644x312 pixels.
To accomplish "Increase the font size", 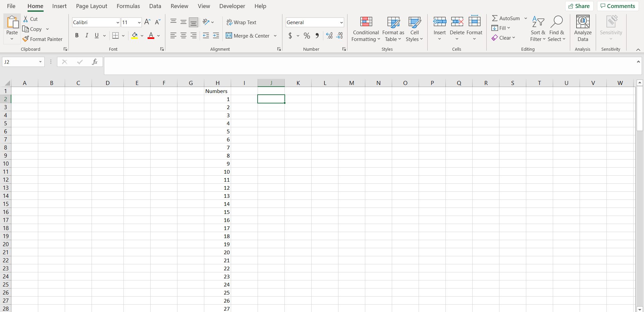I will point(147,22).
